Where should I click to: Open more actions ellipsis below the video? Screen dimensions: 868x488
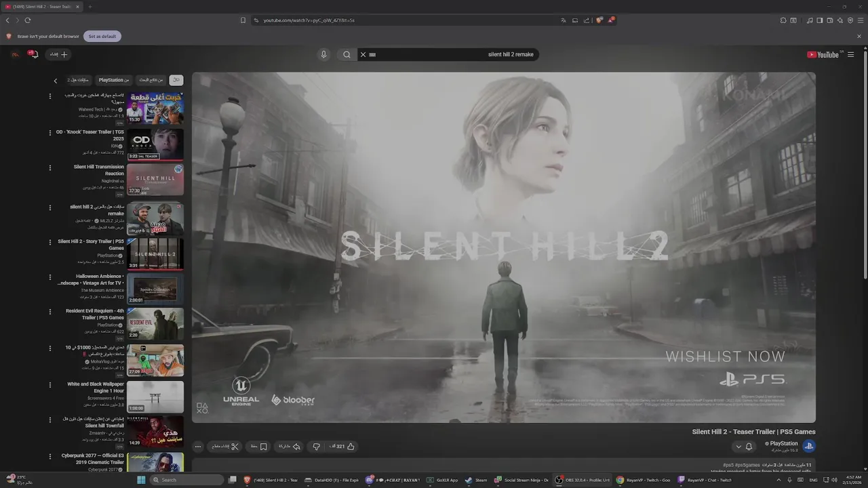pyautogui.click(x=198, y=447)
